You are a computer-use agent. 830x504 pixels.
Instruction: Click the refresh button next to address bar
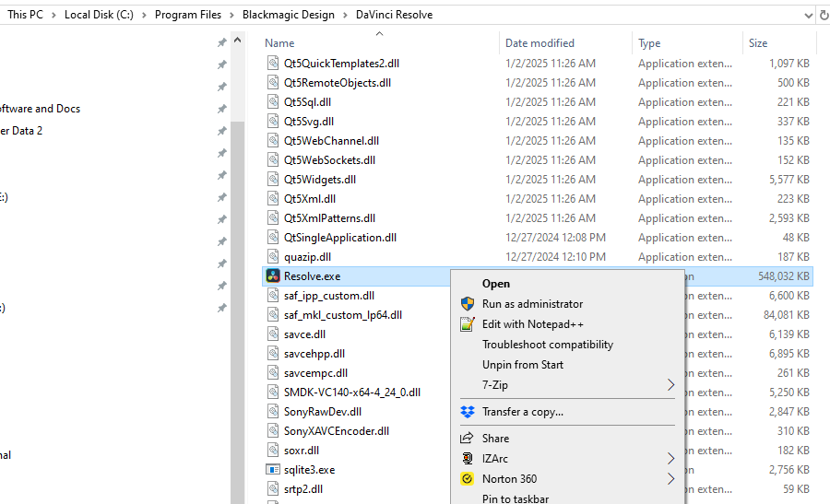pyautogui.click(x=824, y=16)
